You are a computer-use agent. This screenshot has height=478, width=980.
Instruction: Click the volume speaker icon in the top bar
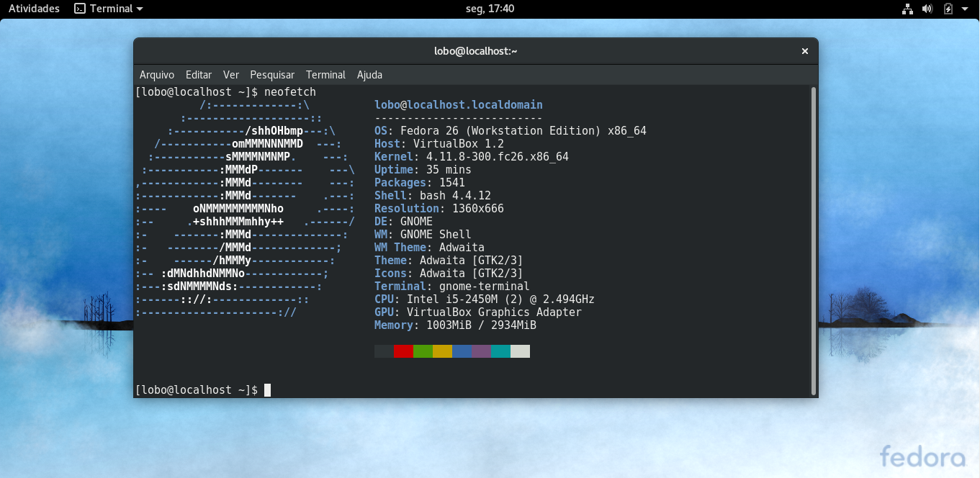927,9
